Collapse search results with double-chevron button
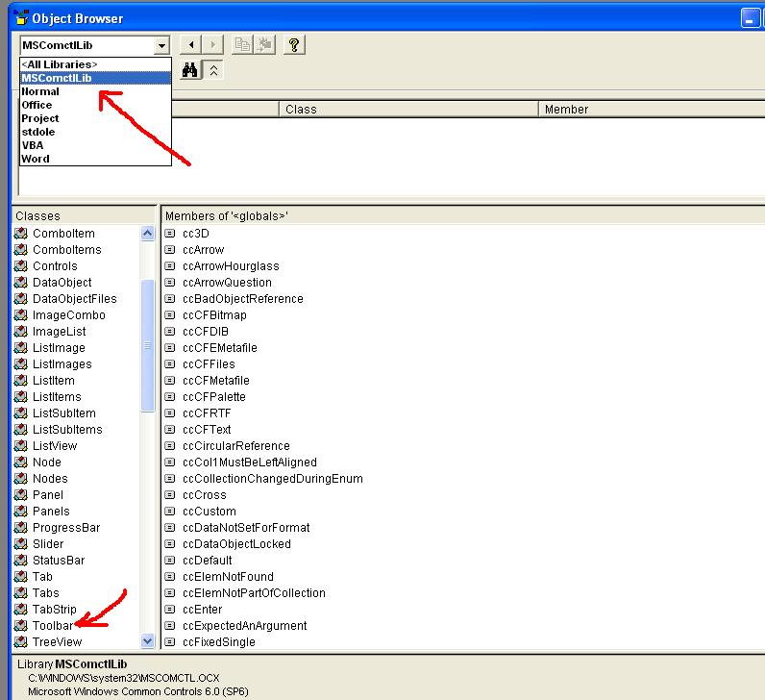Screen dimensions: 765x700 pos(213,70)
